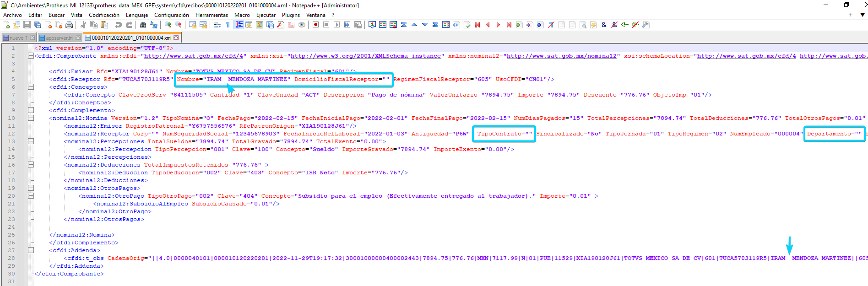Viewport: 868px width, 286px height.
Task: Click the Redo arrow icon
Action: [x=129, y=25]
